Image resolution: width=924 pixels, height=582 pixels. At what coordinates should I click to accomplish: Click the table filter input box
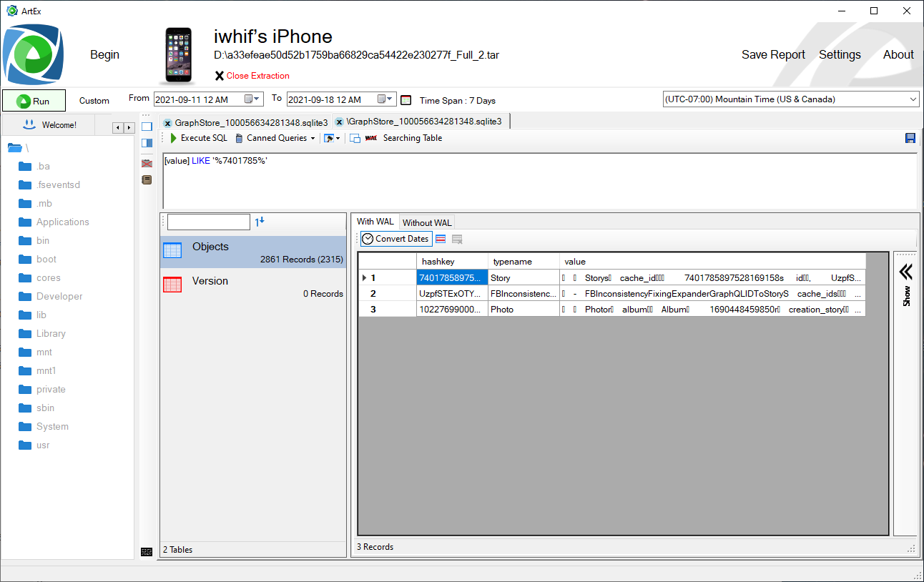pos(209,222)
